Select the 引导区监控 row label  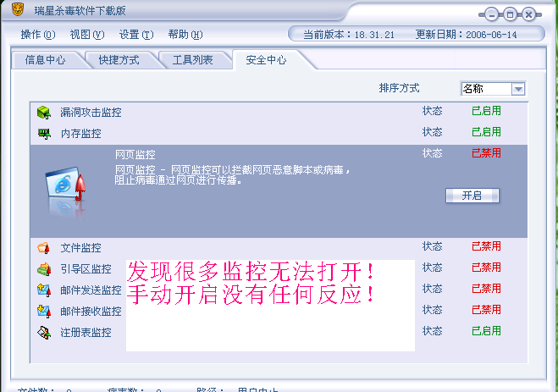[86, 269]
